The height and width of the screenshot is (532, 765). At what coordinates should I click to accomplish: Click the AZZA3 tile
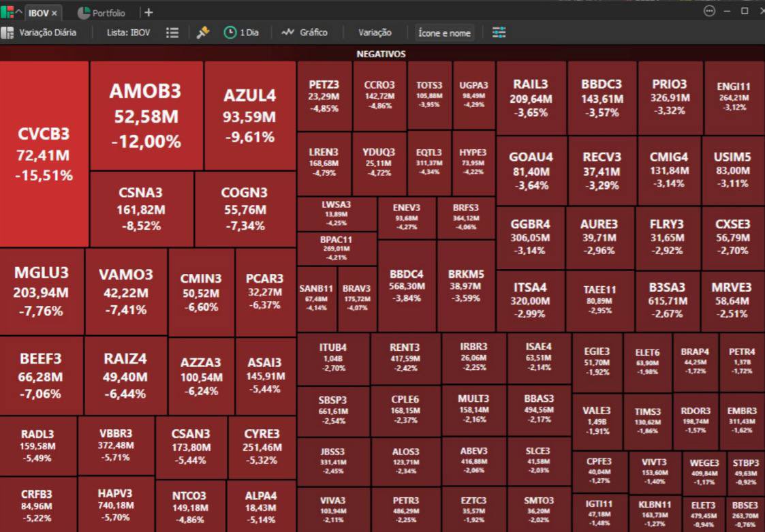point(201,376)
